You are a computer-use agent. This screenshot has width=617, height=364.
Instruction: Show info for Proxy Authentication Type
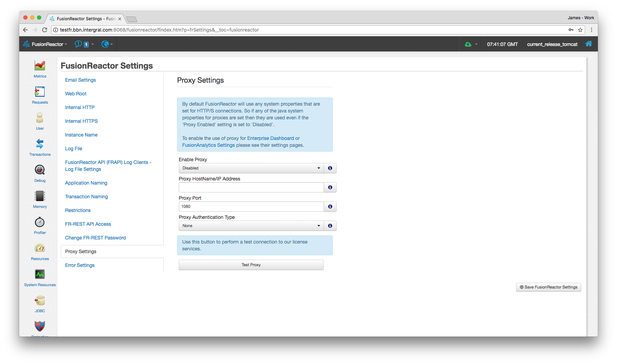click(330, 226)
